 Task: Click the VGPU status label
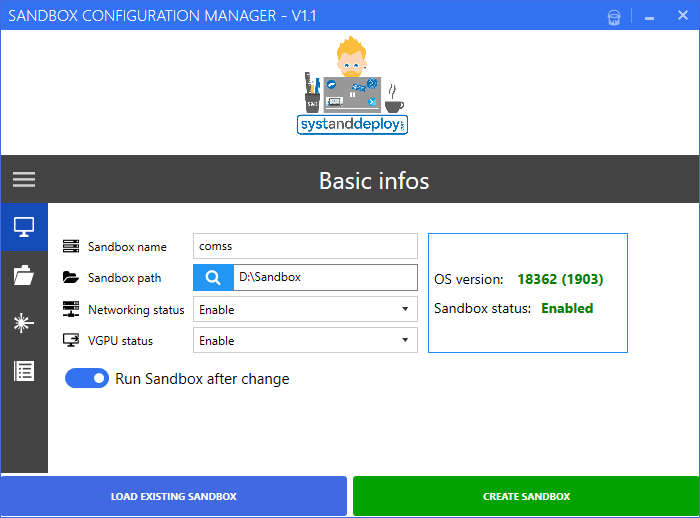[x=121, y=341]
